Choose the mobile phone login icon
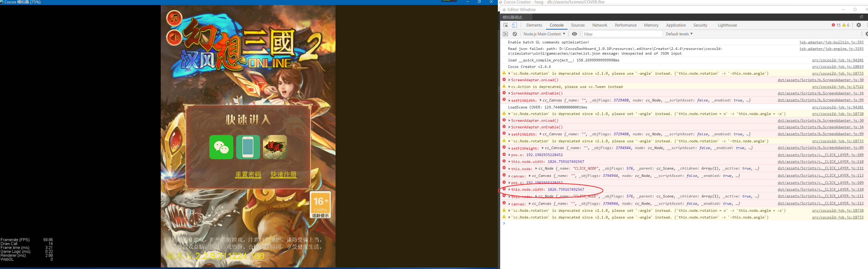 [x=248, y=147]
